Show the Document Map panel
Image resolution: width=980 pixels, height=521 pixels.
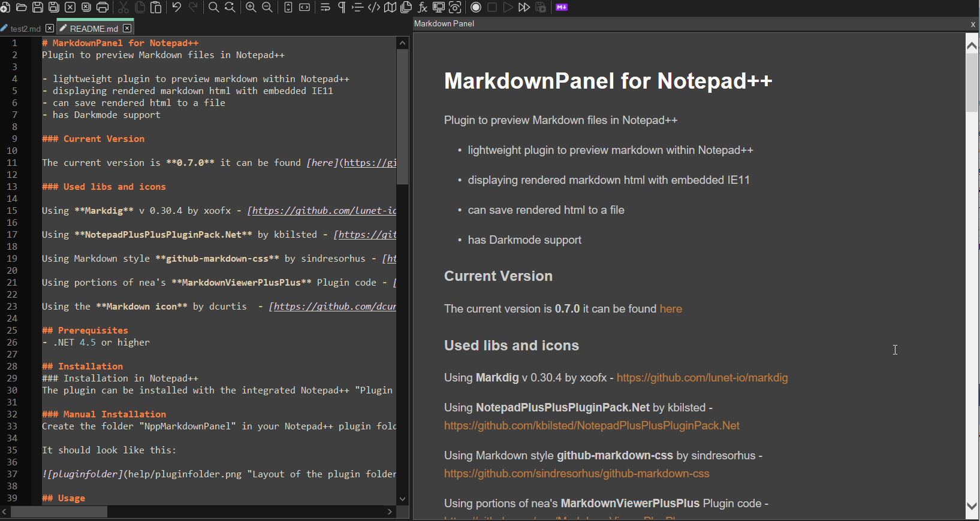[390, 7]
